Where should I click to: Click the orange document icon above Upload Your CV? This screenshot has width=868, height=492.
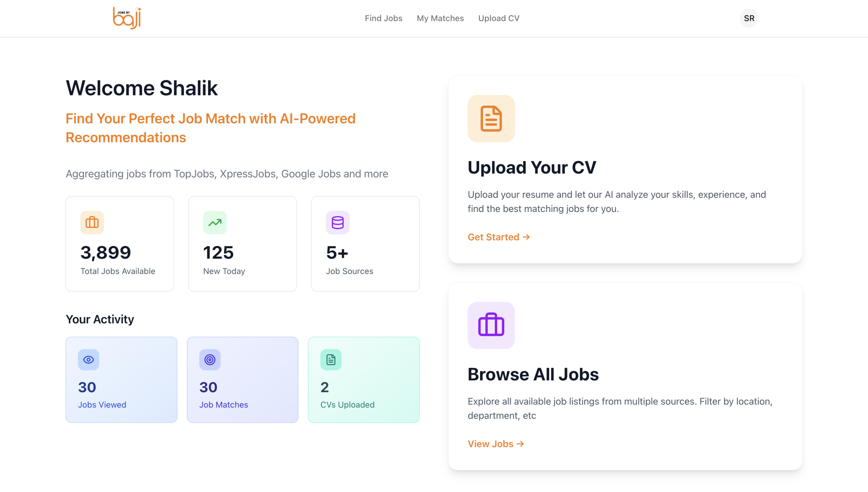[x=491, y=118]
